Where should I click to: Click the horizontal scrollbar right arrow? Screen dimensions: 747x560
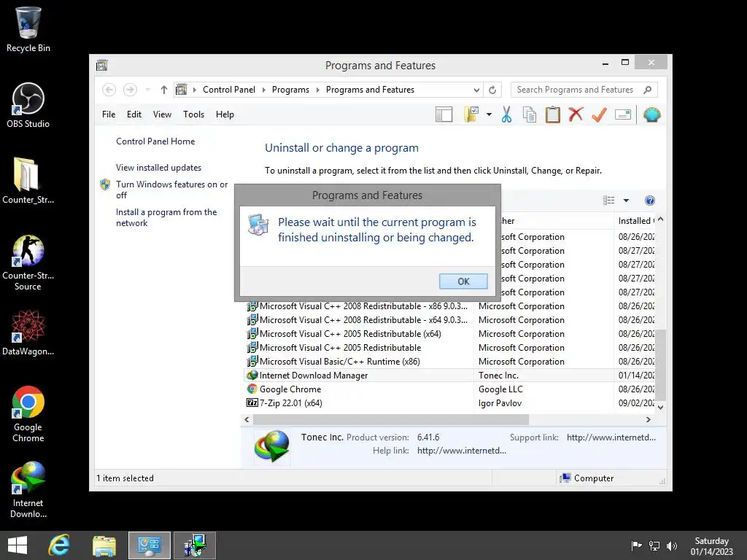(x=648, y=419)
